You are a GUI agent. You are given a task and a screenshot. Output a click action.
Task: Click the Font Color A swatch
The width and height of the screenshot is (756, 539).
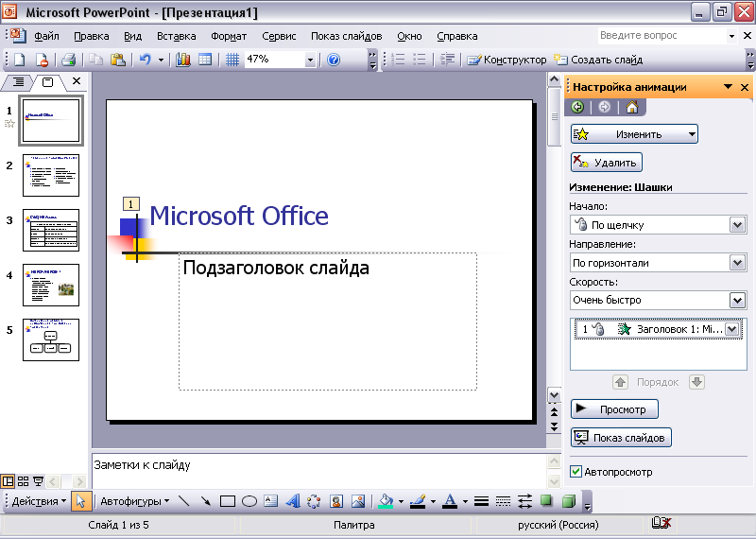(450, 501)
